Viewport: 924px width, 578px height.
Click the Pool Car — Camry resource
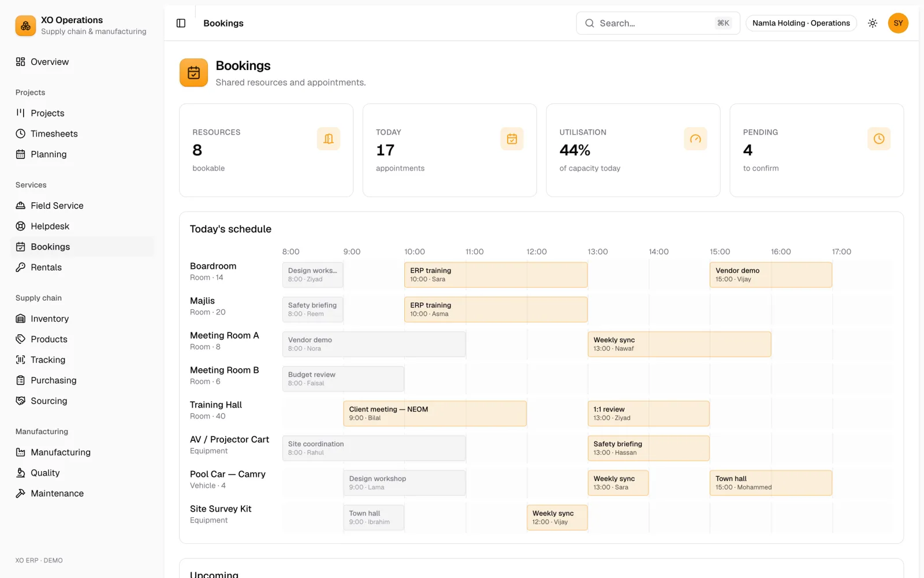click(228, 474)
